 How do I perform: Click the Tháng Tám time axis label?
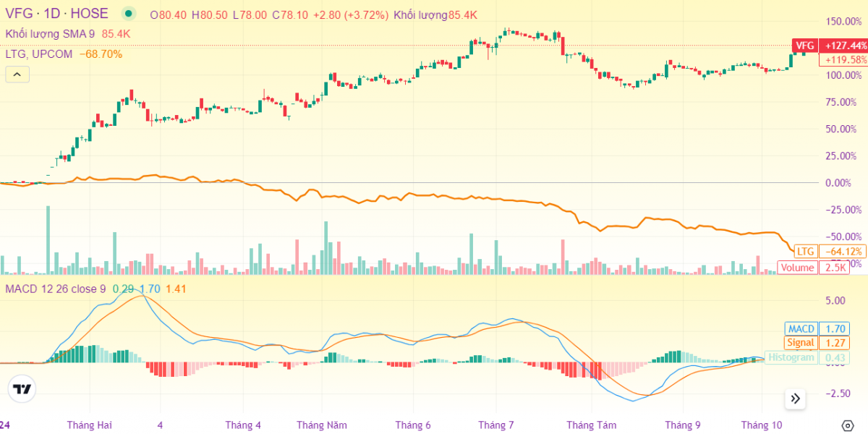coord(591,425)
